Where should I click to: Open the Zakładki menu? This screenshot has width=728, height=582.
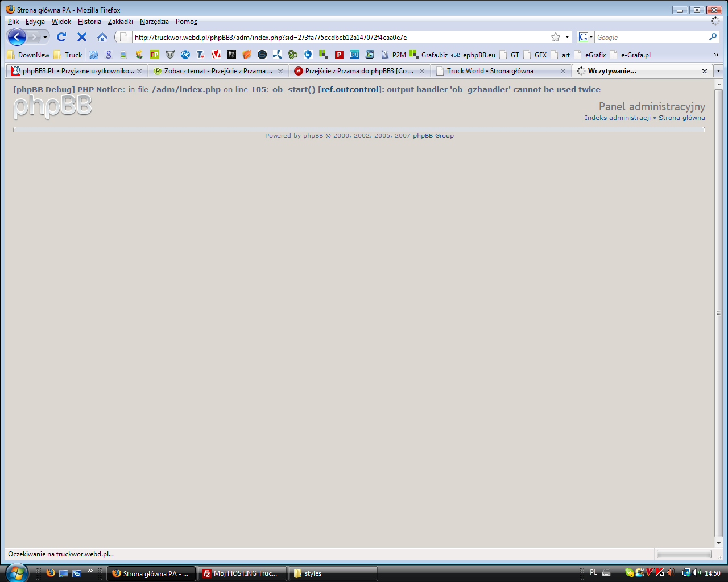(x=120, y=22)
